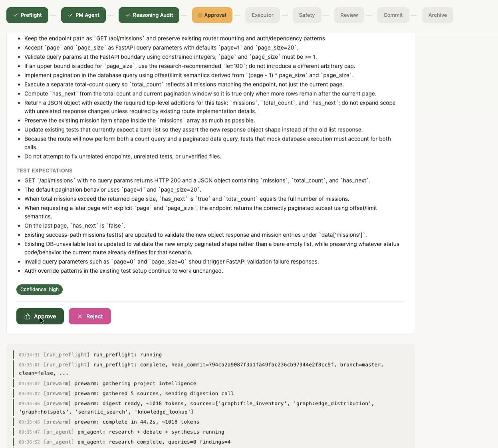
Task: Click bullet 'Existing DB-unavailable test is updated'
Action: pos(212,248)
